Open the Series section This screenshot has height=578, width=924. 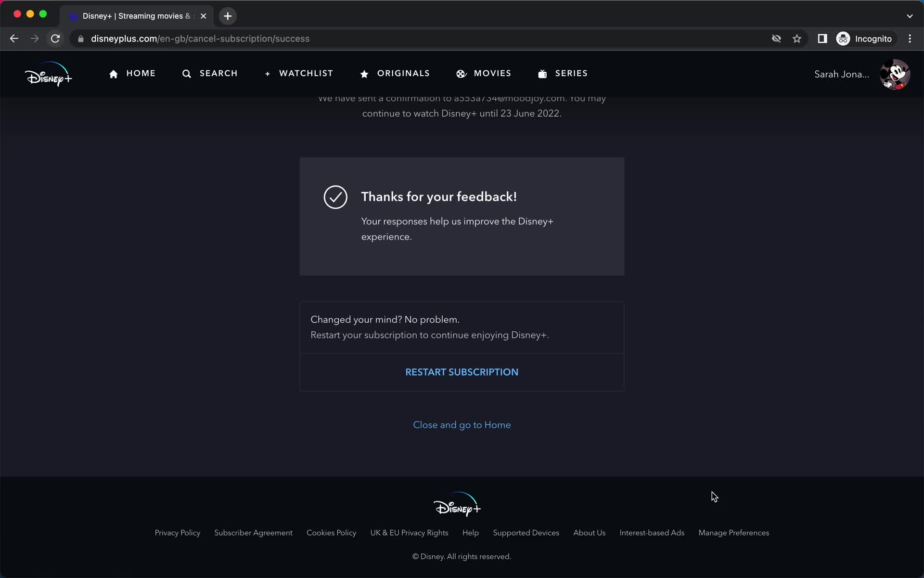pyautogui.click(x=563, y=73)
